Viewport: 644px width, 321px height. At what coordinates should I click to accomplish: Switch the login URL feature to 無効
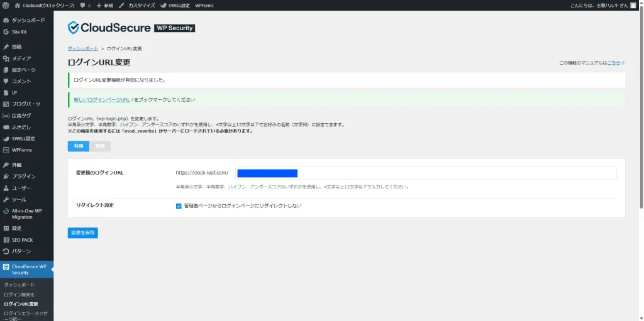click(x=99, y=146)
